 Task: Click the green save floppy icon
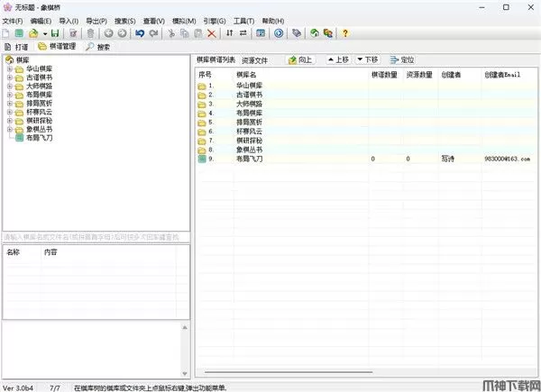tap(55, 33)
